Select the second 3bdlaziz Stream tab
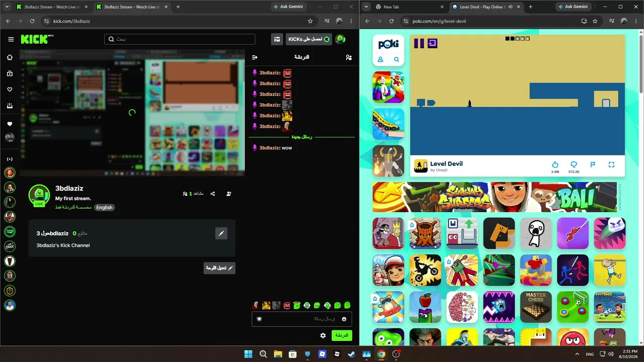 click(x=132, y=7)
